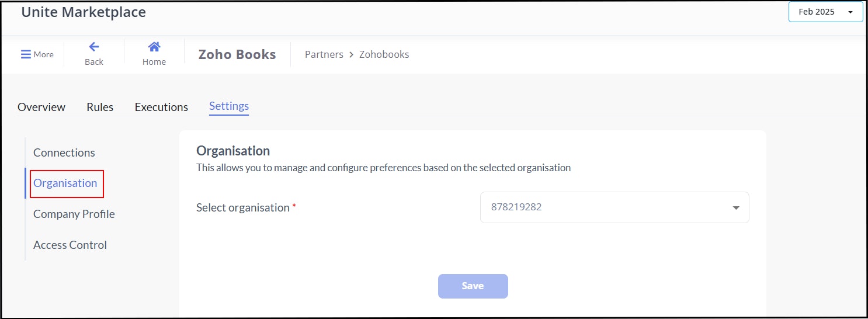
Task: Open Connections in settings sidebar
Action: (x=64, y=152)
